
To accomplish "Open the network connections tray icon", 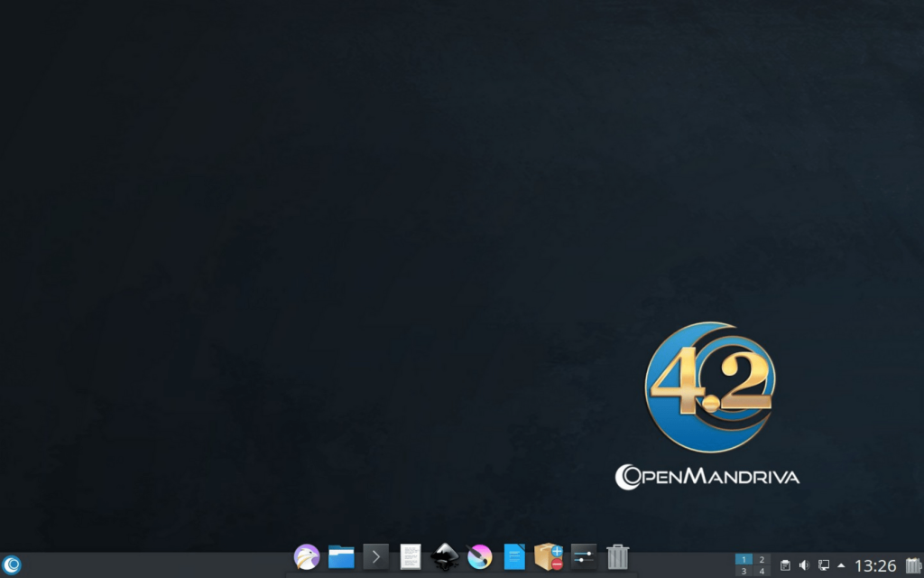I will point(823,565).
